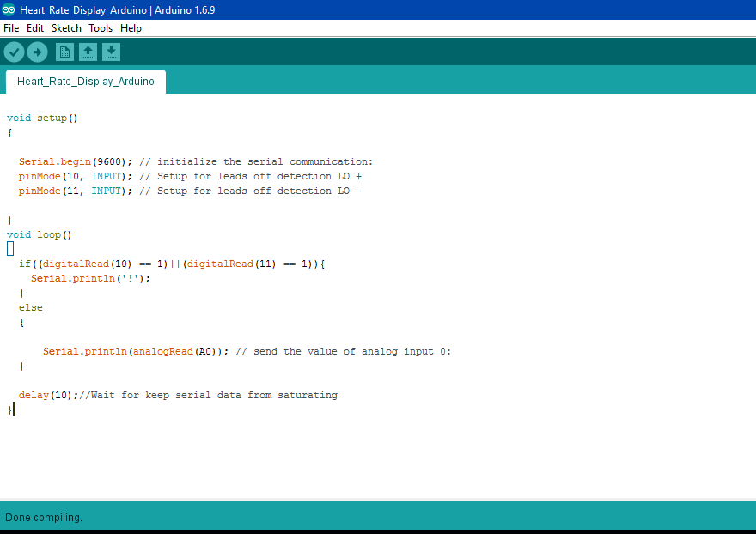The width and height of the screenshot is (756, 534).
Task: Click the 'pinMode(10, INPUT);' line
Action: click(x=76, y=176)
